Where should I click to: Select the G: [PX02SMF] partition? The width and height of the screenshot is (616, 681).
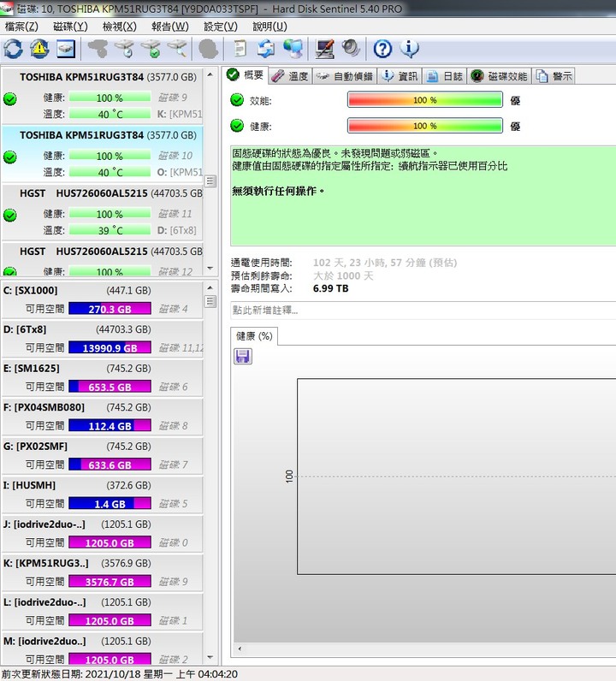[103, 456]
